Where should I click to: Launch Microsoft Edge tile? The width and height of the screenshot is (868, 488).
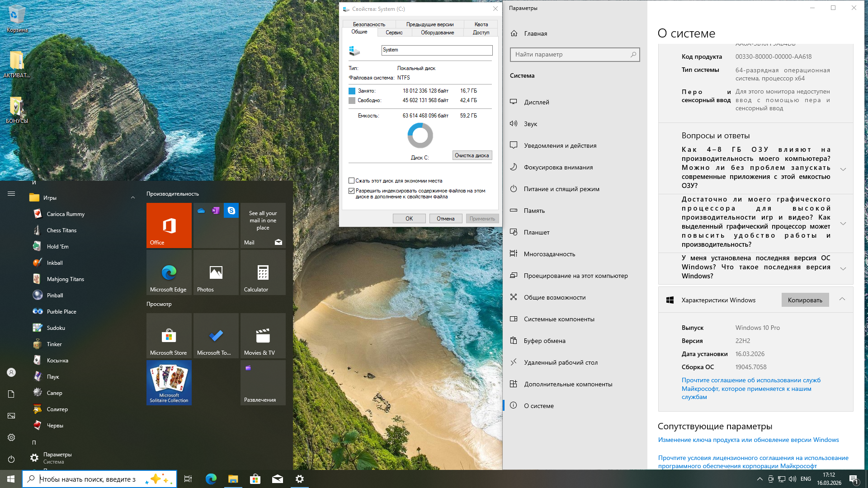tap(169, 272)
